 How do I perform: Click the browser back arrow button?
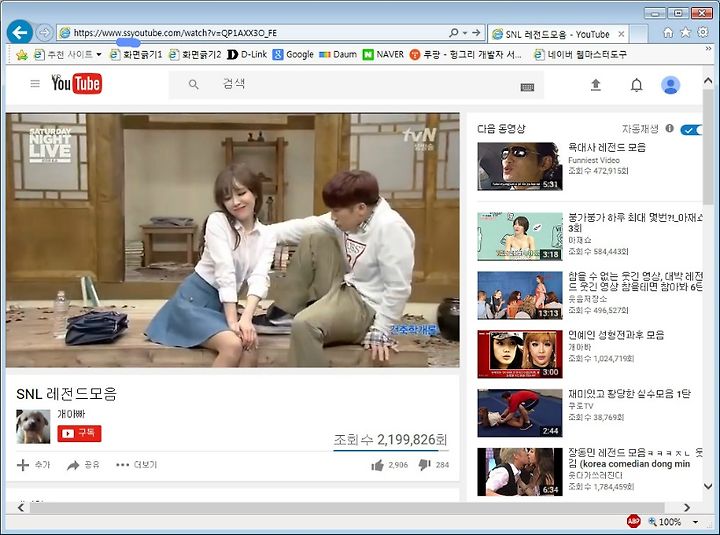pyautogui.click(x=19, y=33)
